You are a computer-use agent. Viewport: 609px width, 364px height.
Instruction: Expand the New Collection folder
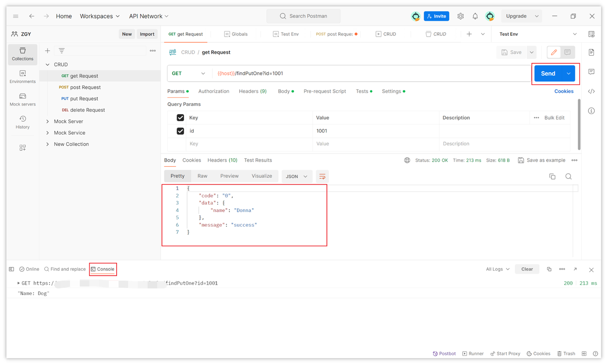tap(48, 144)
